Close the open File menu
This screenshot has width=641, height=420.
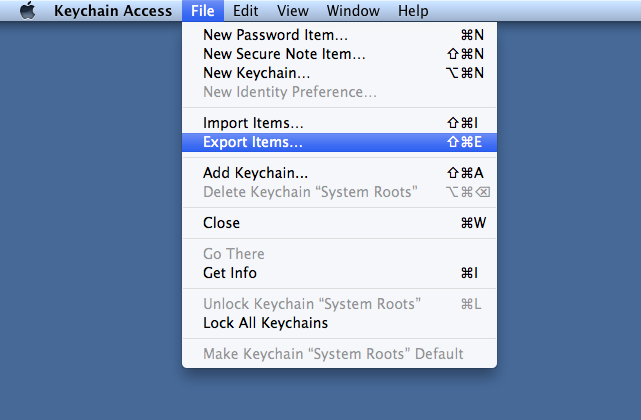click(x=203, y=11)
